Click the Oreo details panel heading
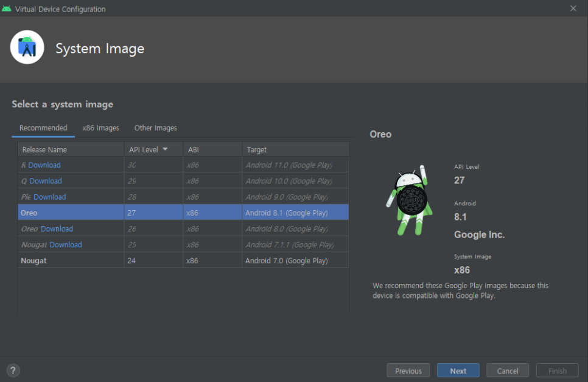Viewport: 588px width, 382px height. [380, 134]
